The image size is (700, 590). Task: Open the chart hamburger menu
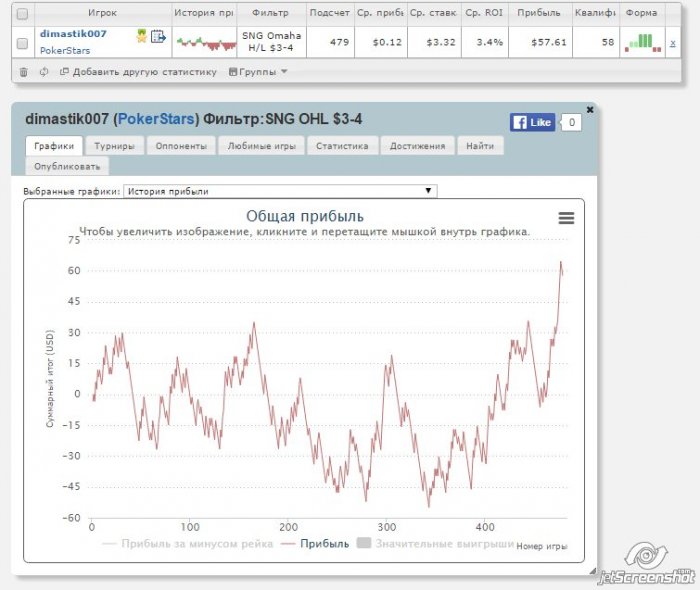(x=567, y=218)
